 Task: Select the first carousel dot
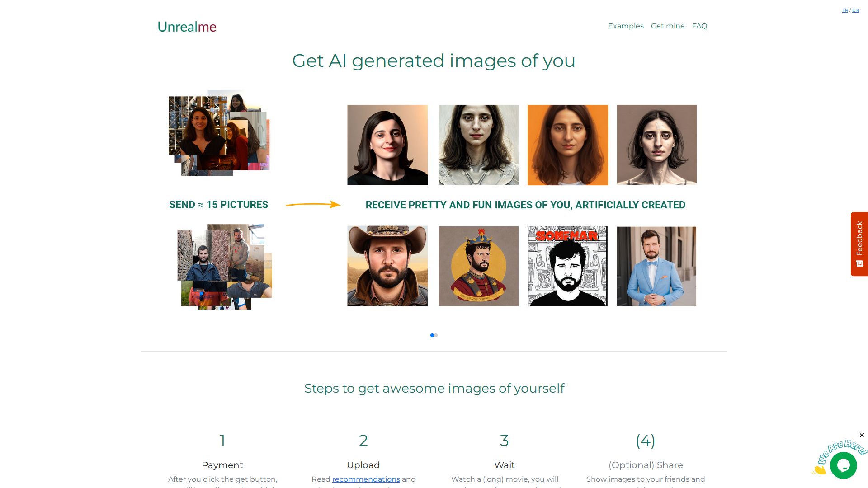[432, 335]
